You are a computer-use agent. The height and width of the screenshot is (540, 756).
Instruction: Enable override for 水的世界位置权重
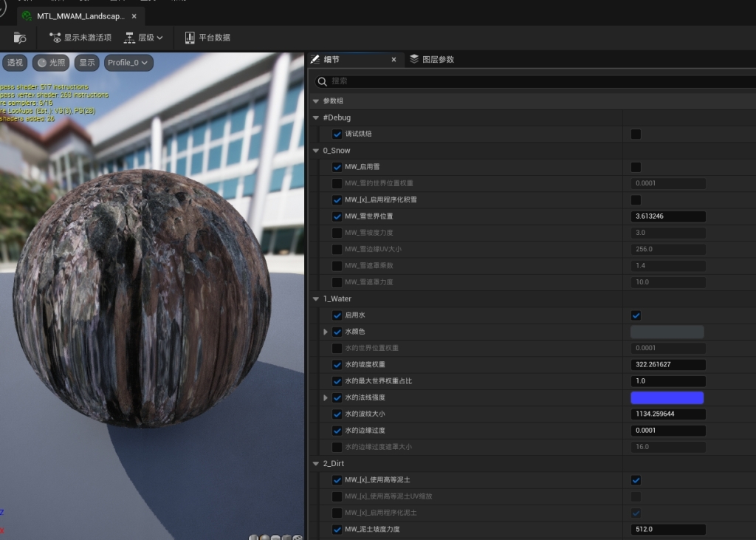tap(337, 348)
